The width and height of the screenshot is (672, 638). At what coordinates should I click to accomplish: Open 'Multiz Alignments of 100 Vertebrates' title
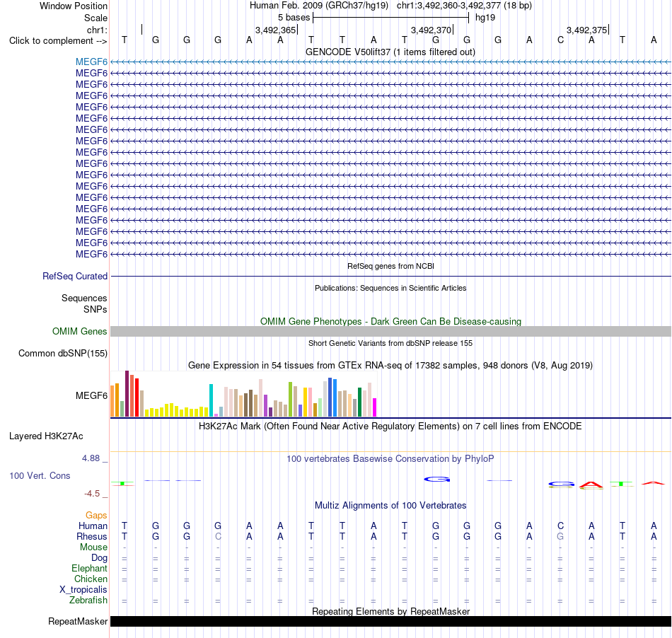pyautogui.click(x=390, y=505)
